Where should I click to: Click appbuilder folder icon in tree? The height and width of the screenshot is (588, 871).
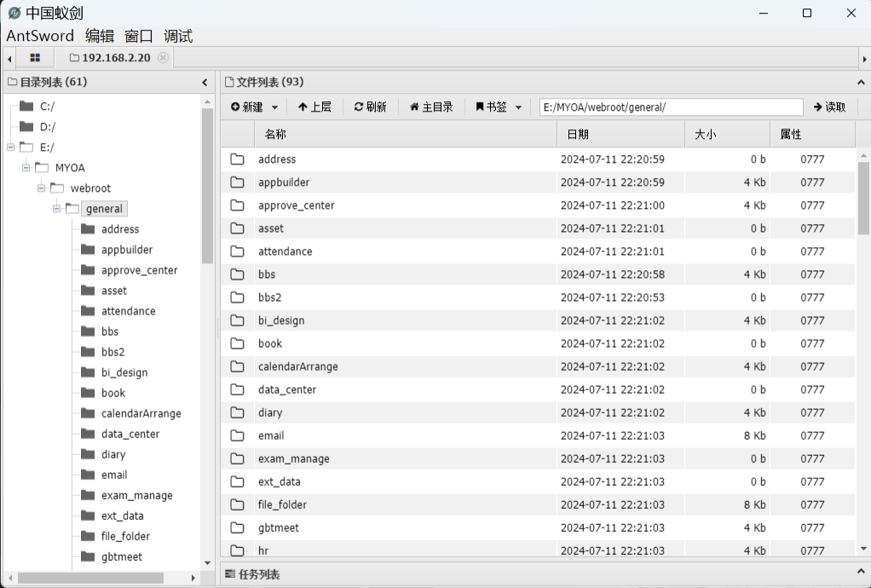point(88,250)
